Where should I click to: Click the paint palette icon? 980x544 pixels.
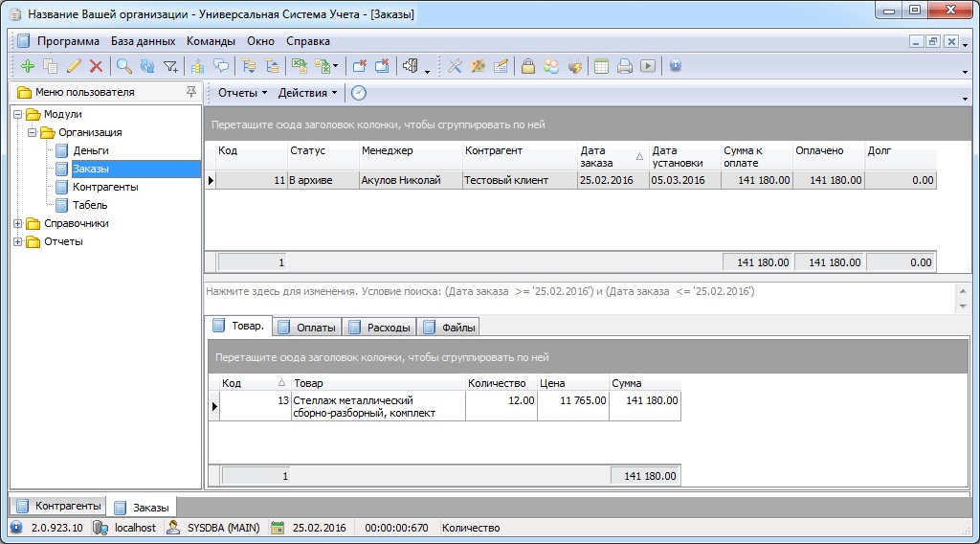[479, 66]
